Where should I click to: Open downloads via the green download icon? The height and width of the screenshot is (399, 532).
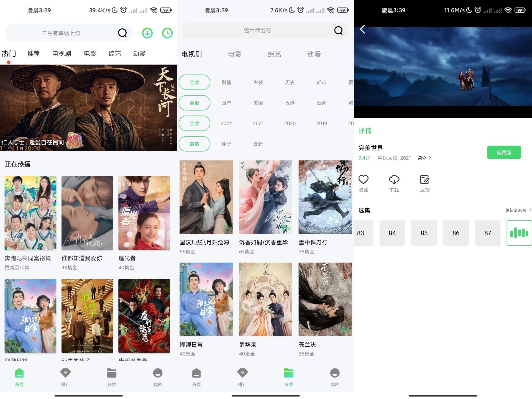click(147, 33)
